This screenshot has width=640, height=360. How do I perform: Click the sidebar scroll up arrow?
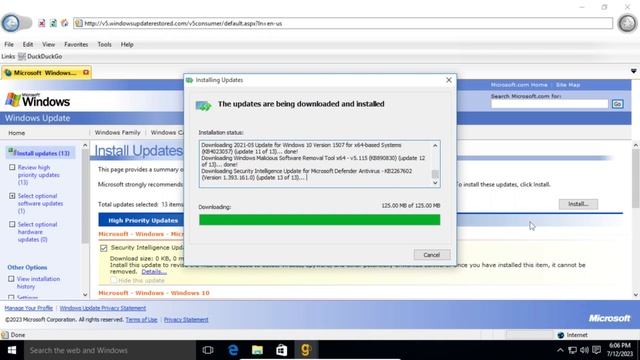coord(85,145)
